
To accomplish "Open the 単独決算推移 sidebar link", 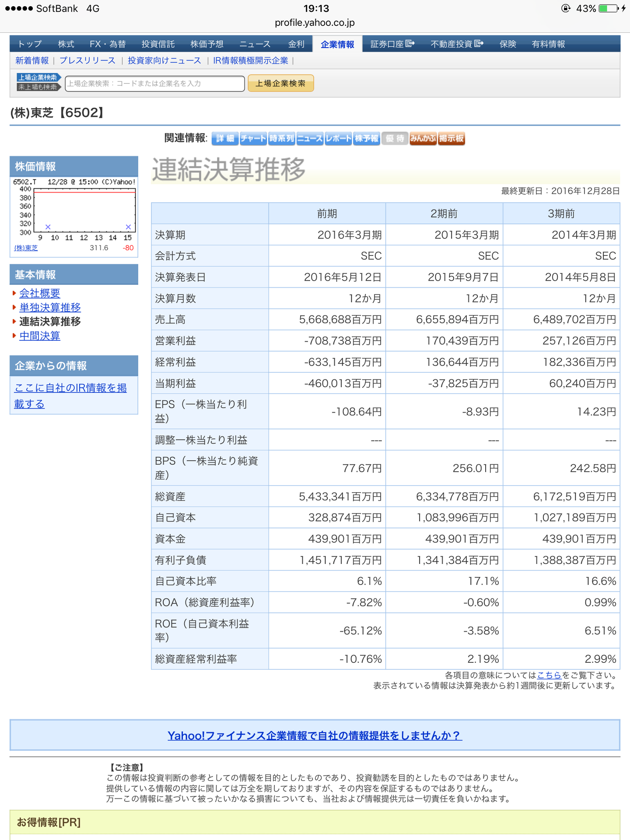I will point(50,307).
